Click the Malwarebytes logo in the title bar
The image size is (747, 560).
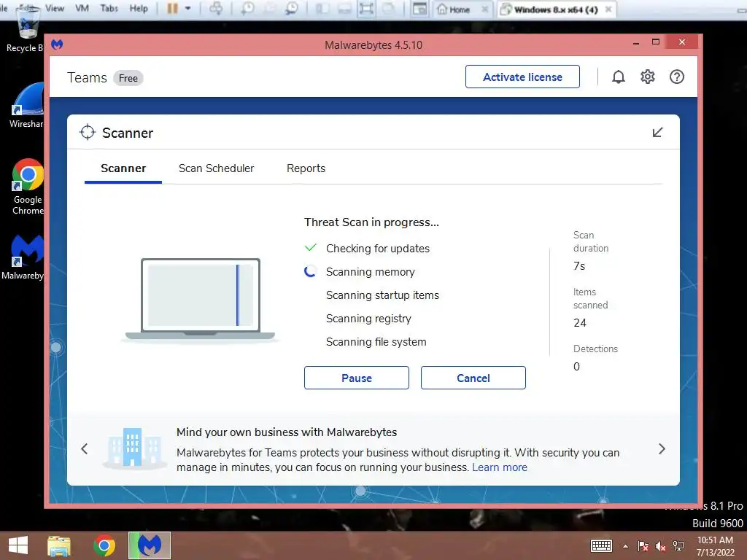coord(57,44)
